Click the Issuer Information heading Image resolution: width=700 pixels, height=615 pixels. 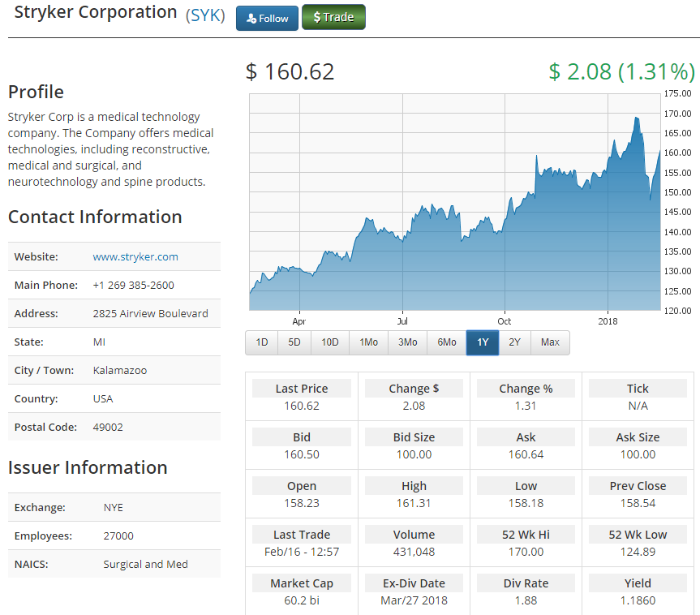(88, 467)
